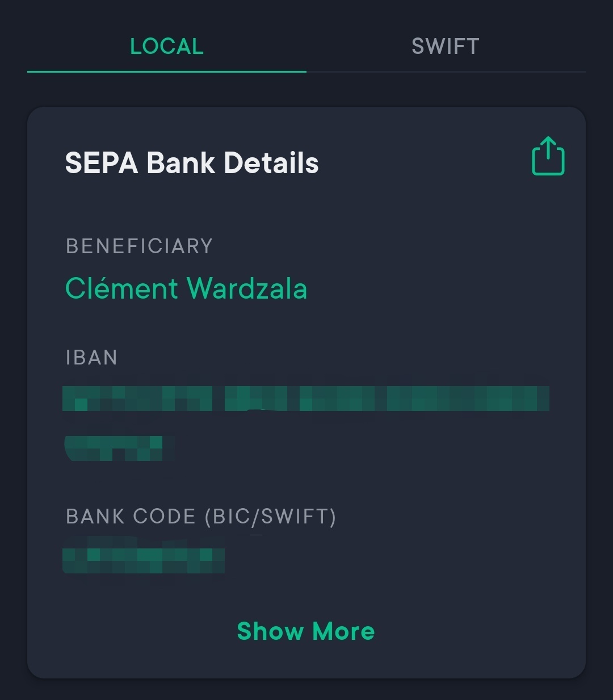Reveal additional bank information below Bank Code
The image size is (613, 700).
[305, 631]
